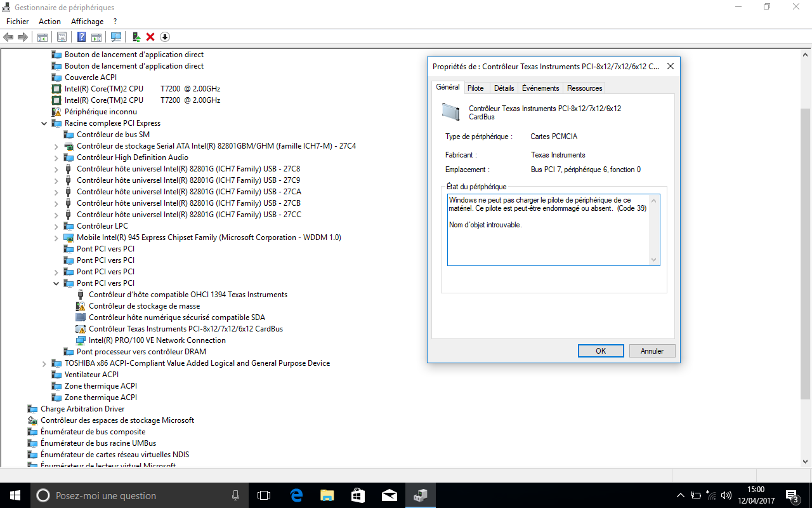Select Énumérateur de bus racine UMBus row
This screenshot has width=812, height=508.
(98, 443)
